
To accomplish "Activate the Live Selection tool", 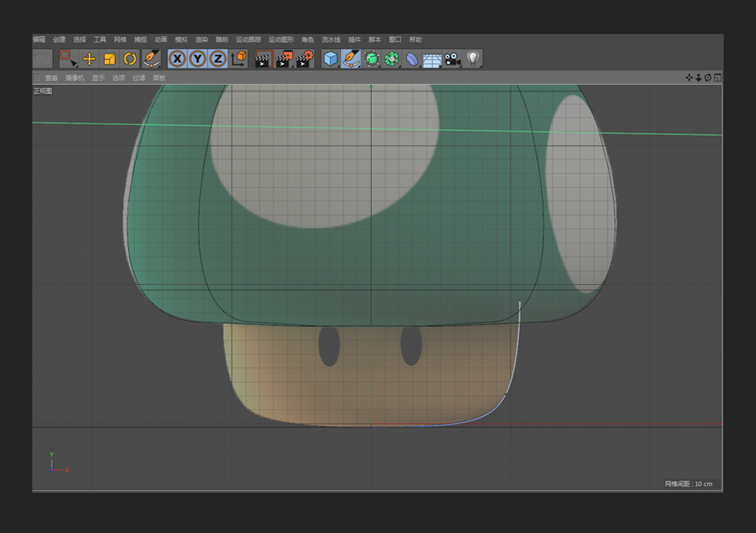I will tap(69, 59).
